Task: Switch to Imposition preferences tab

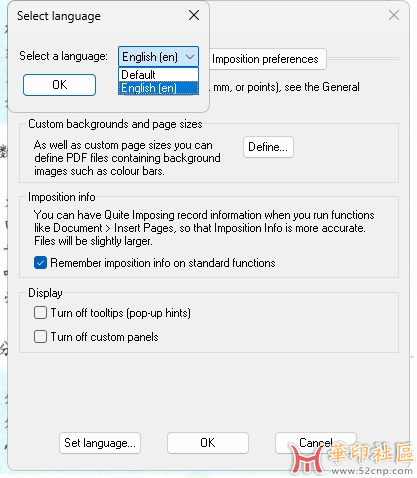Action: coord(265,59)
